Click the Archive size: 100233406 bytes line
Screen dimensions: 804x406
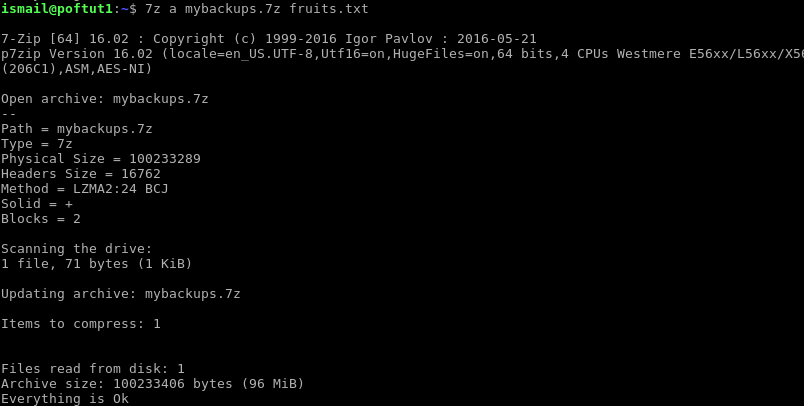[152, 383]
